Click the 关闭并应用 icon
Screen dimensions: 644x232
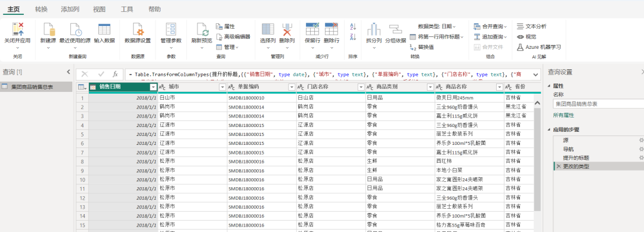(17, 30)
